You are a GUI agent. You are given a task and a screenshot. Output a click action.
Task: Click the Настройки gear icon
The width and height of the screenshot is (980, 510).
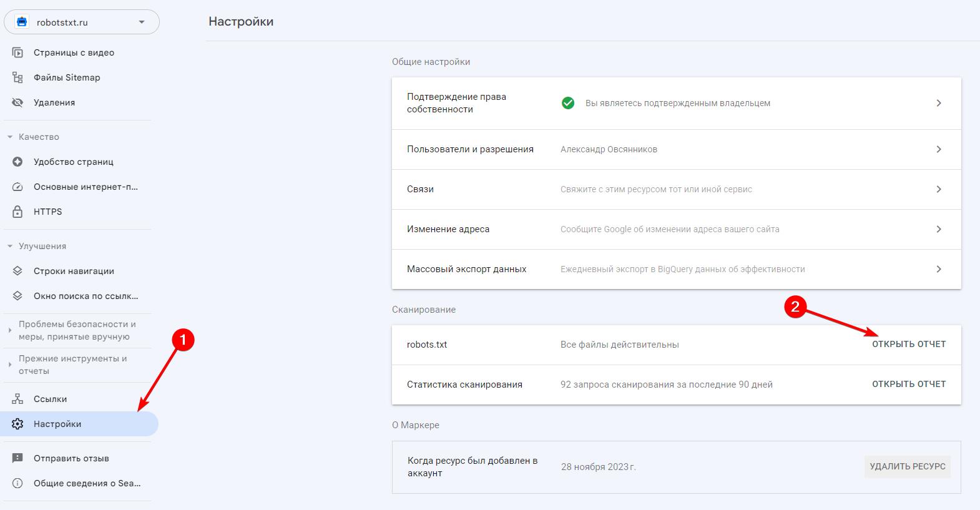coord(17,424)
